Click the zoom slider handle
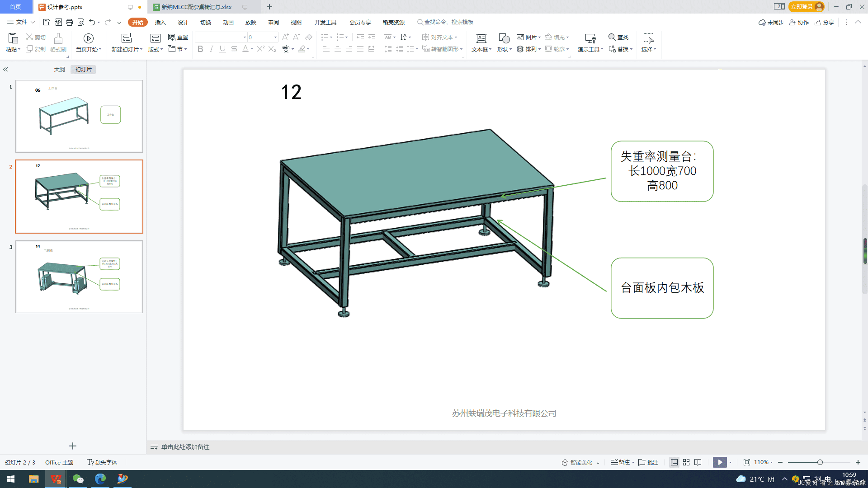Viewport: 868px width, 488px height. point(820,462)
